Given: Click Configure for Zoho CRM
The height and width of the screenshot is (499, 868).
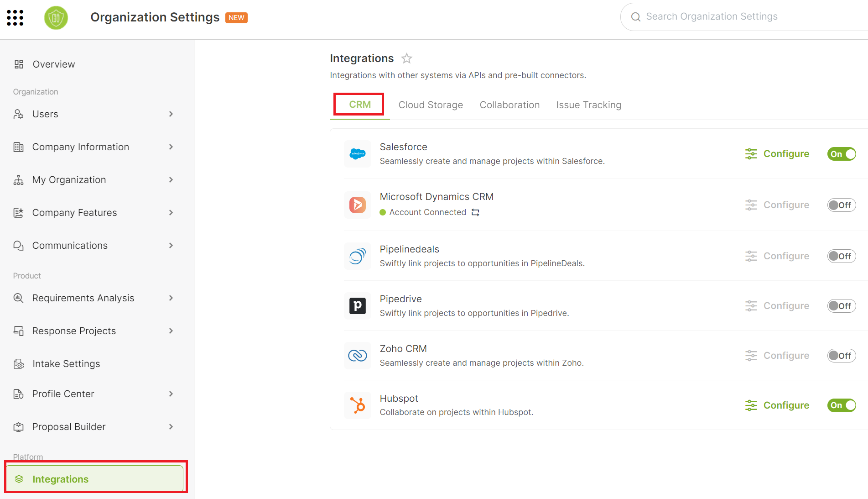Looking at the screenshot, I should coord(786,356).
